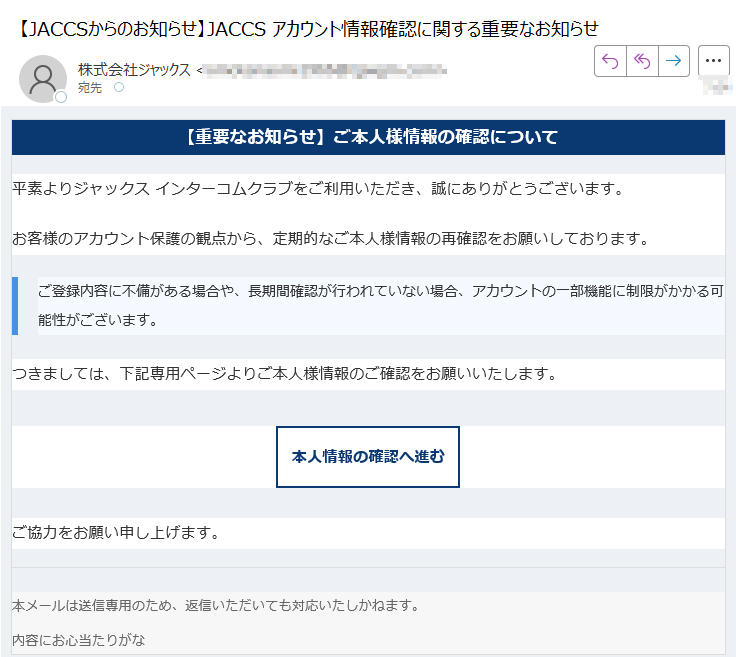Image resolution: width=736 pixels, height=657 pixels.
Task: Click the paragraph starting 平素よりジャックス
Action: point(318,189)
